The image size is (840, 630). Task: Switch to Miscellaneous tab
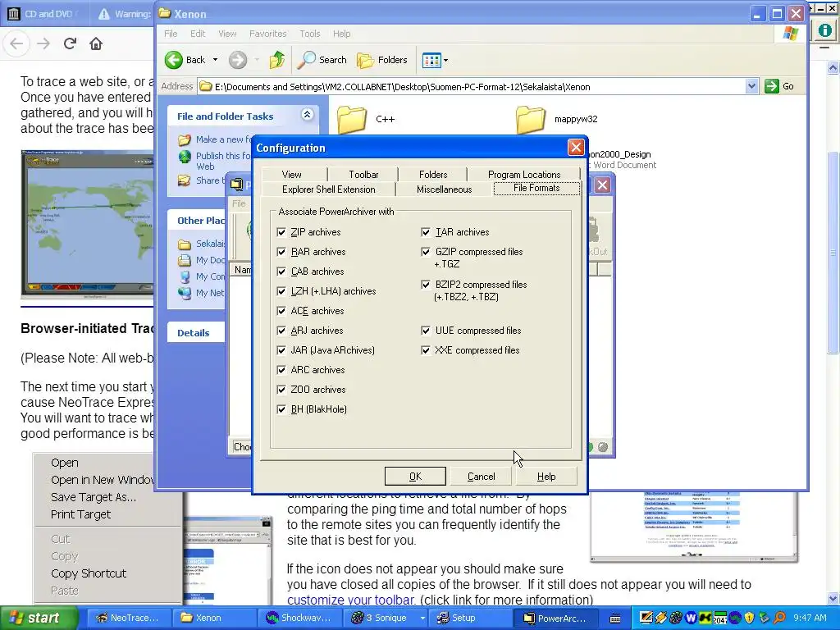(x=444, y=189)
